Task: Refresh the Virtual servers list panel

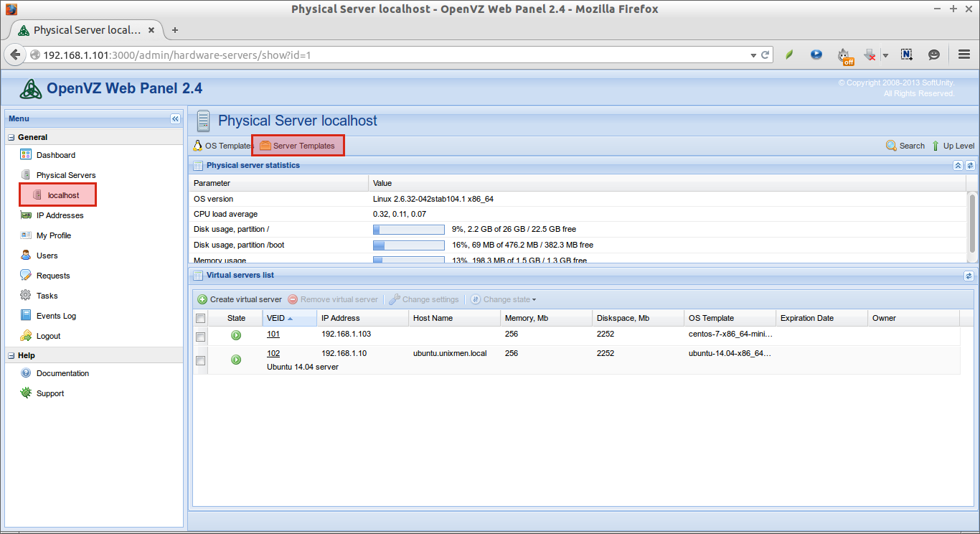Action: tap(969, 275)
